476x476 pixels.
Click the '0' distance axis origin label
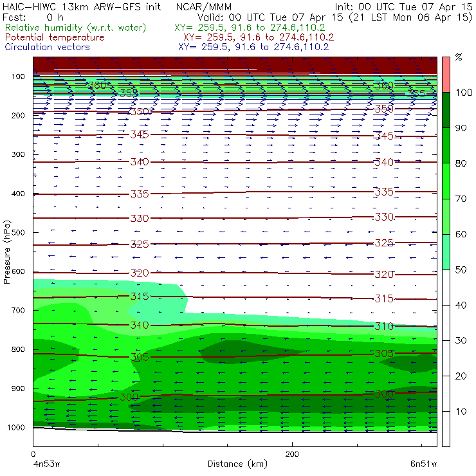click(x=33, y=454)
